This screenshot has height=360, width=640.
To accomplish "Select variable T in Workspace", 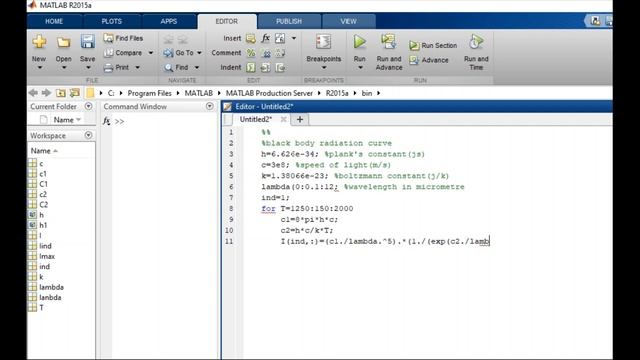I will 41,308.
